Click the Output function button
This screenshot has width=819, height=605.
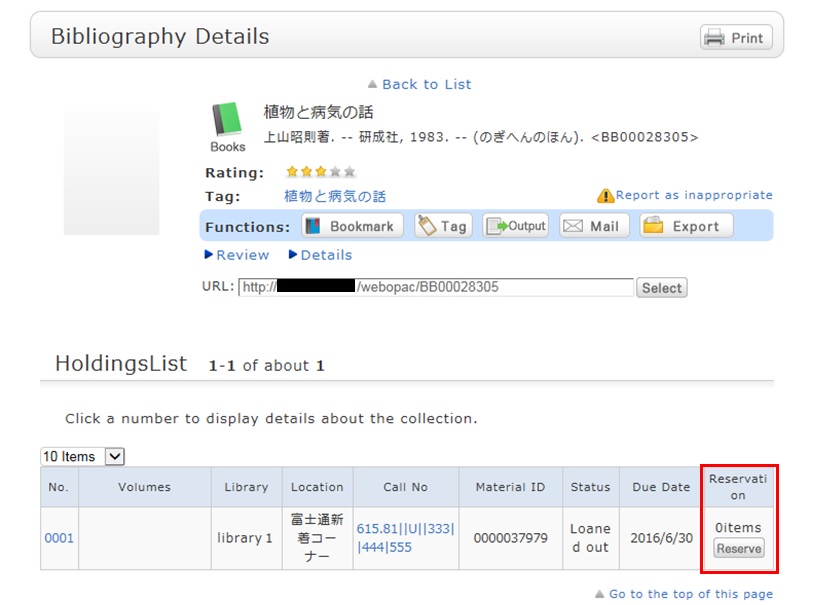point(516,226)
